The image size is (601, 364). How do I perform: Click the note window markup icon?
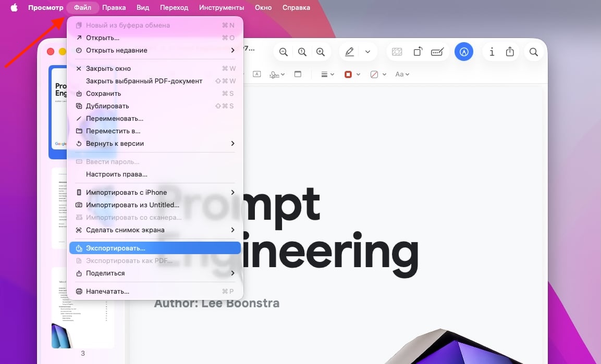[298, 74]
